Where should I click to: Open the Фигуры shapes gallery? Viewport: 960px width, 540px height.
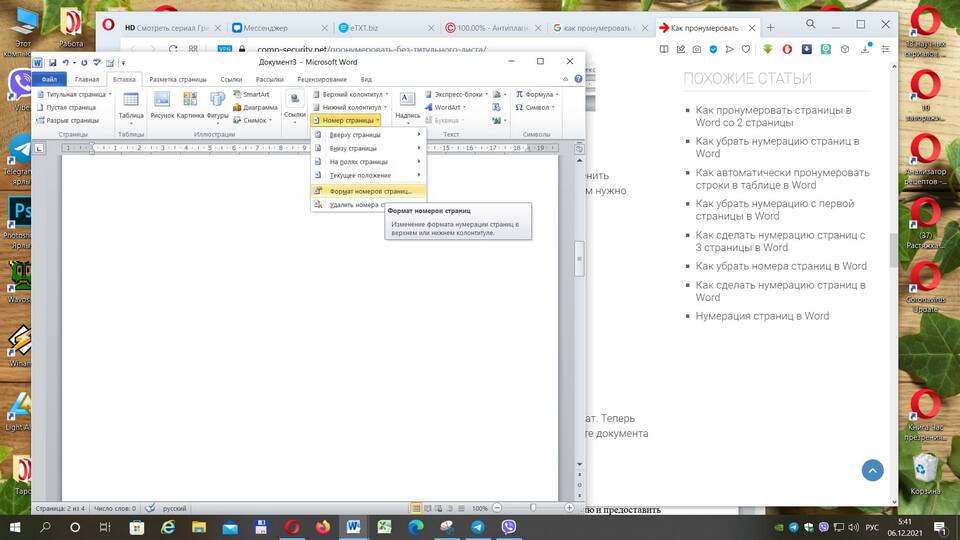pos(217,102)
